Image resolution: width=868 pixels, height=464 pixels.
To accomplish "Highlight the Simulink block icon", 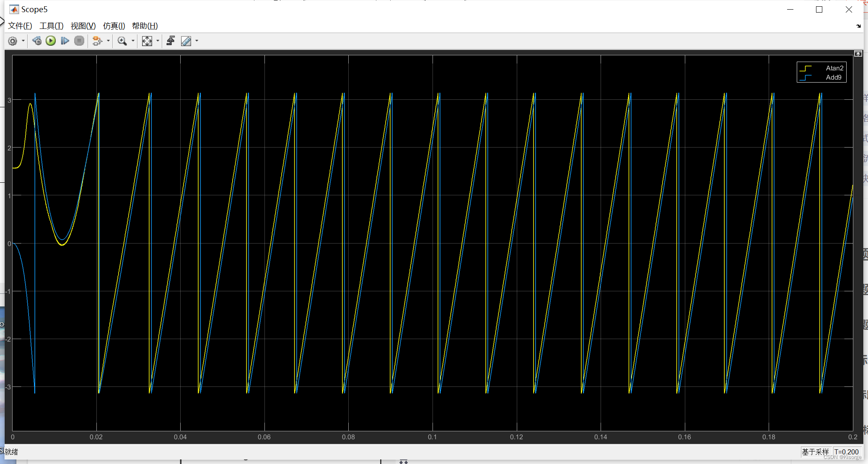I will coord(97,41).
